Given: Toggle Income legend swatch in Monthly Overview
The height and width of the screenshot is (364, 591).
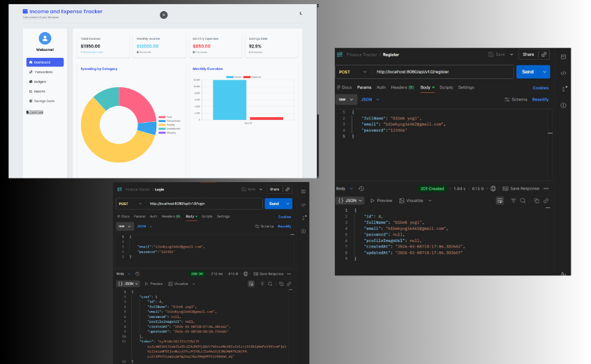Looking at the screenshot, I should (x=230, y=77).
